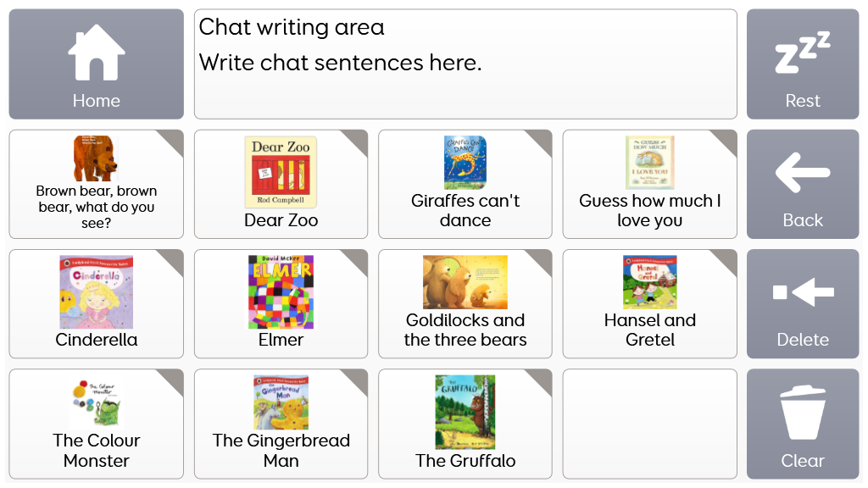Screen dimensions: 868x488
Task: Pick the Elmer patchwork elephant book
Action: (281, 292)
